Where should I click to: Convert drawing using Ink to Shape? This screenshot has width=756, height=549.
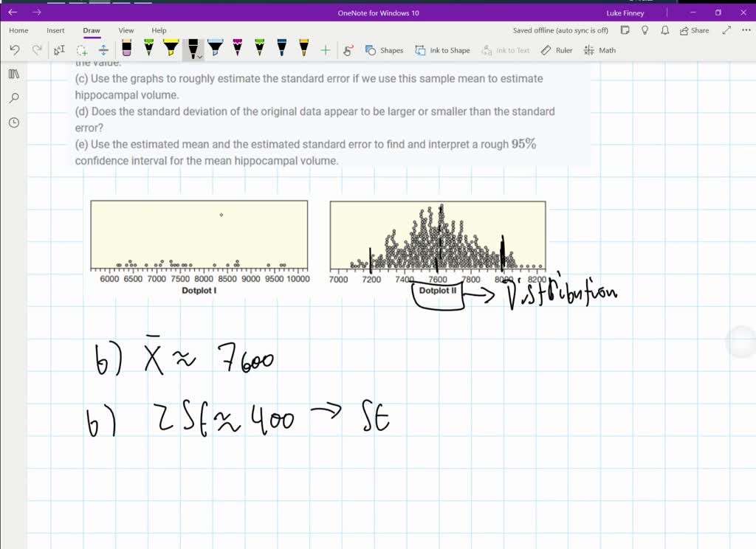[x=442, y=50]
